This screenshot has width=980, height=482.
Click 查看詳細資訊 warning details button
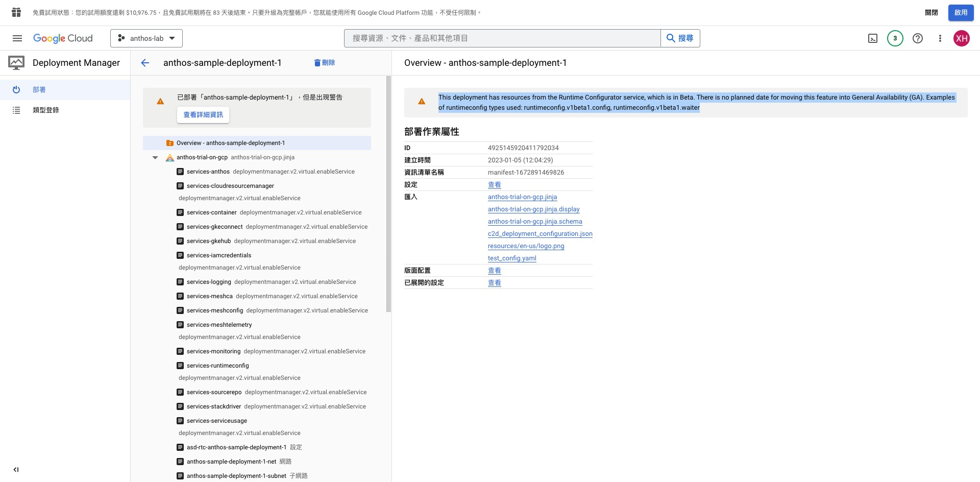[x=203, y=115]
